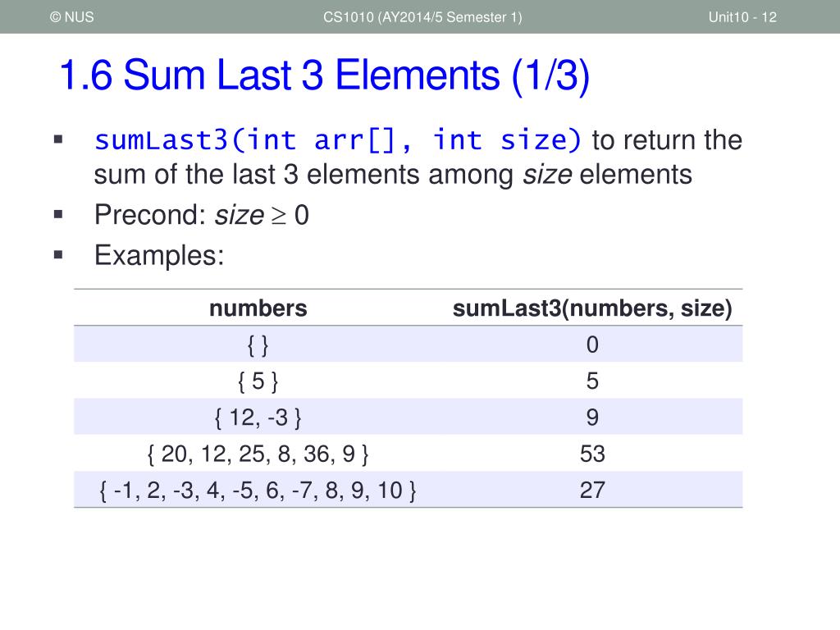Click the 'Examples:' bullet text
840x630 pixels.
click(x=159, y=256)
